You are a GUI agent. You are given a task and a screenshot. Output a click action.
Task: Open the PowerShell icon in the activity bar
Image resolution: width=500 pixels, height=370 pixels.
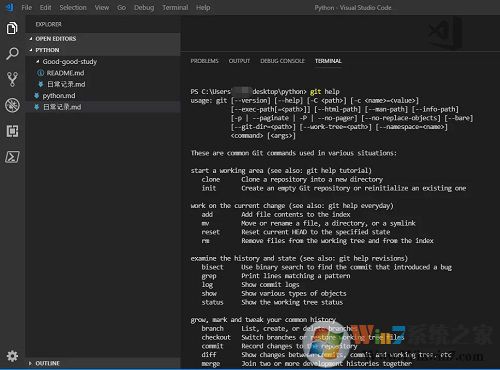(12, 157)
